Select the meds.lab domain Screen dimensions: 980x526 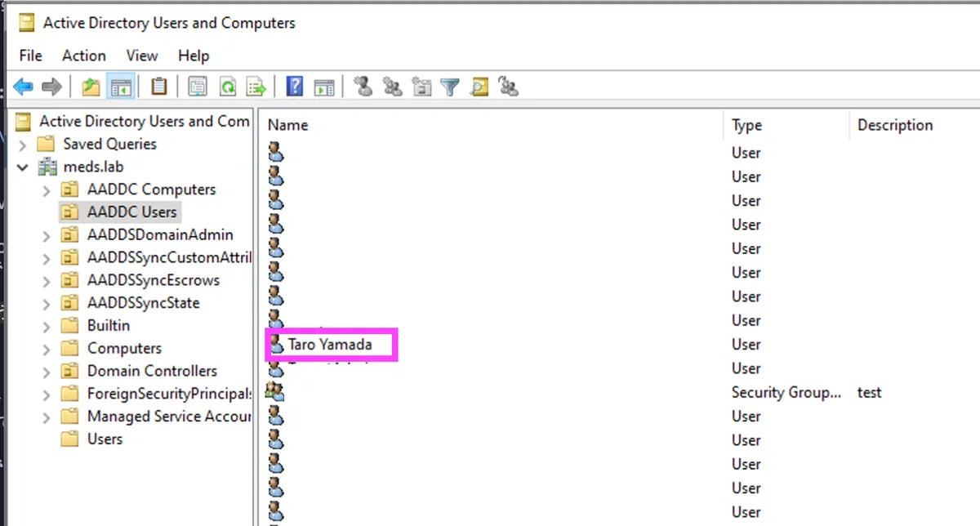[x=94, y=167]
